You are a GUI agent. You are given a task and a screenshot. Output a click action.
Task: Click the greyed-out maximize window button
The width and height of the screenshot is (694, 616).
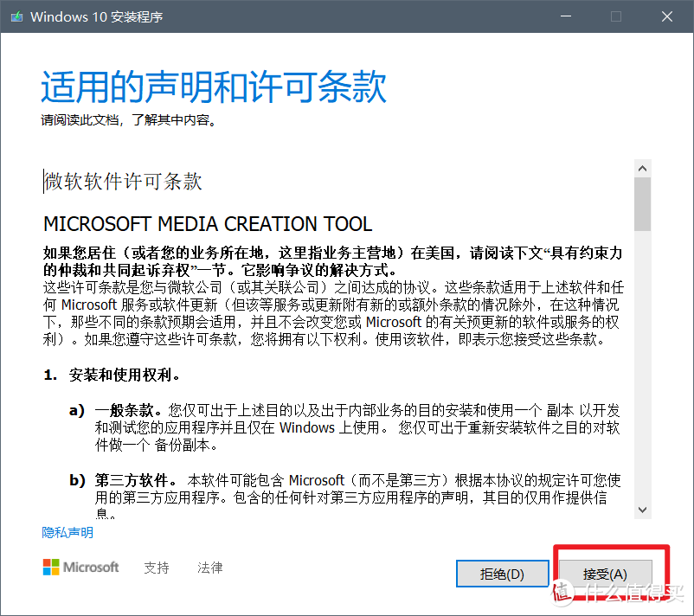tap(616, 16)
